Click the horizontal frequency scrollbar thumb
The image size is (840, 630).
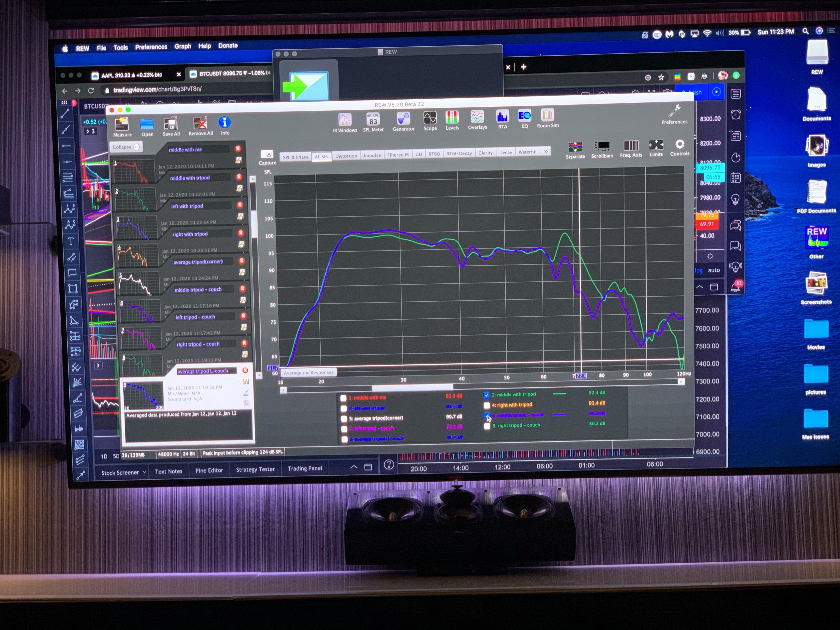click(x=412, y=387)
